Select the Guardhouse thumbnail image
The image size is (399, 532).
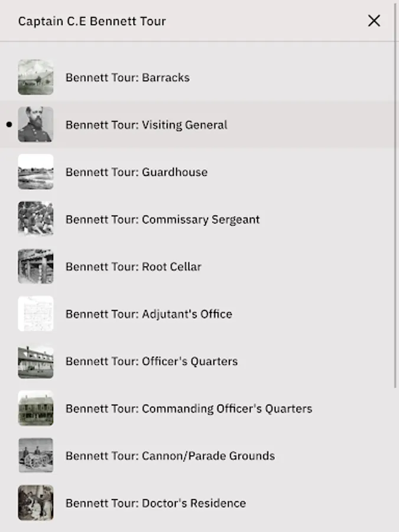[35, 172]
